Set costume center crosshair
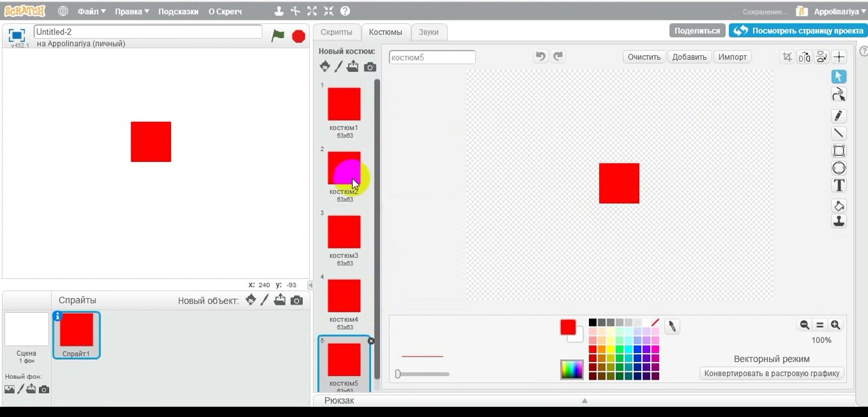868x417 pixels. pos(839,57)
